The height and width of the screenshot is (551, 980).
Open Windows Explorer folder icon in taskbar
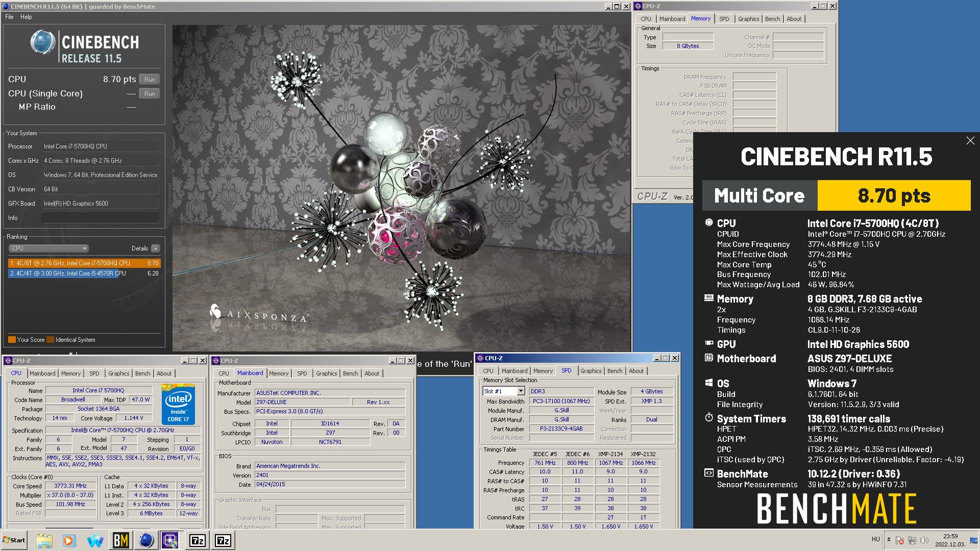click(x=44, y=540)
